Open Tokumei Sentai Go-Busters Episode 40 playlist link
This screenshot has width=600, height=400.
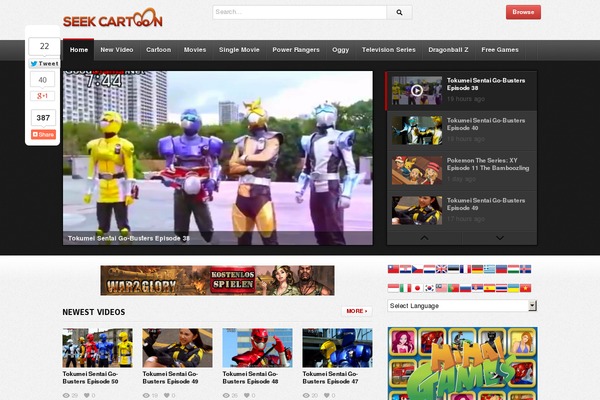click(486, 124)
